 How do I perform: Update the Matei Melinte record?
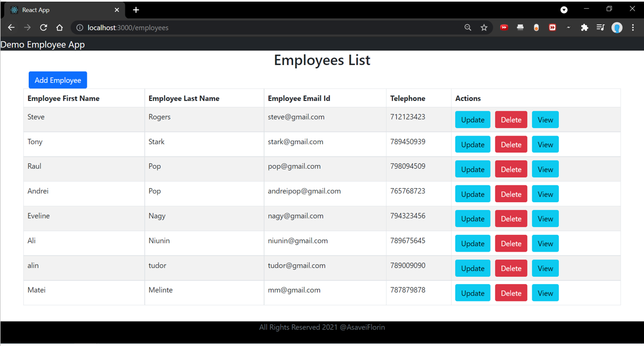[x=473, y=293]
